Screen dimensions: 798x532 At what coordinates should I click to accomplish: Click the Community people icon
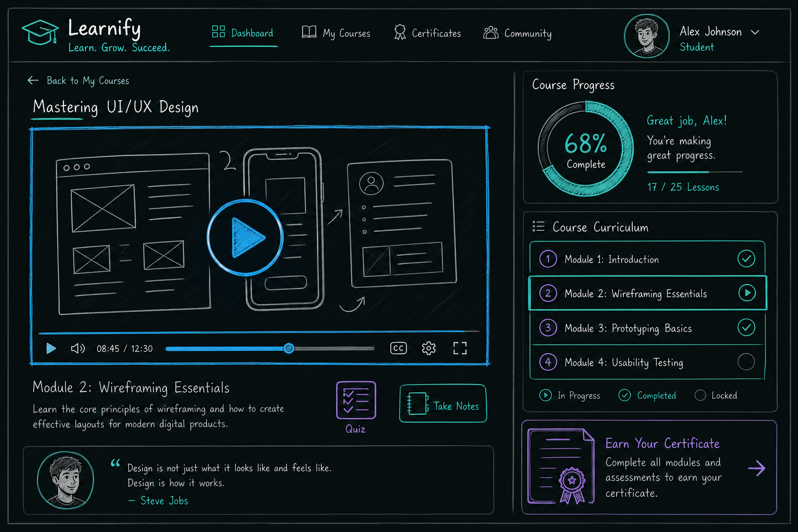click(x=491, y=33)
